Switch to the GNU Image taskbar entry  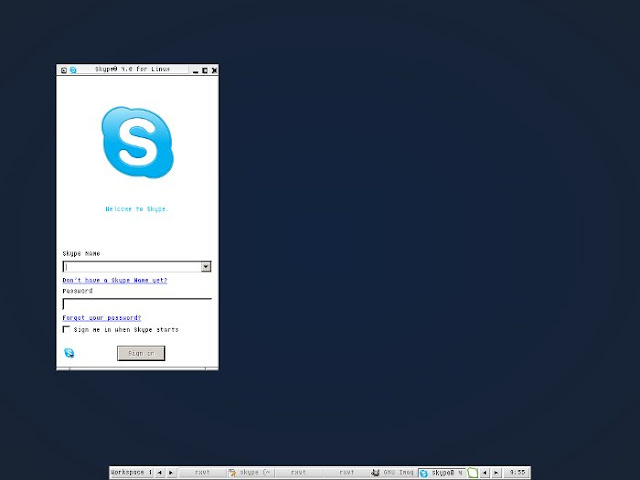pyautogui.click(x=393, y=473)
